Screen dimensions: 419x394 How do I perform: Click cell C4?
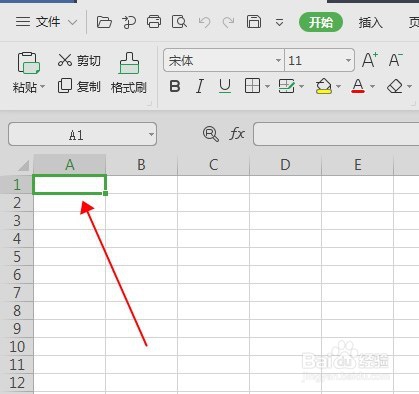pos(214,239)
